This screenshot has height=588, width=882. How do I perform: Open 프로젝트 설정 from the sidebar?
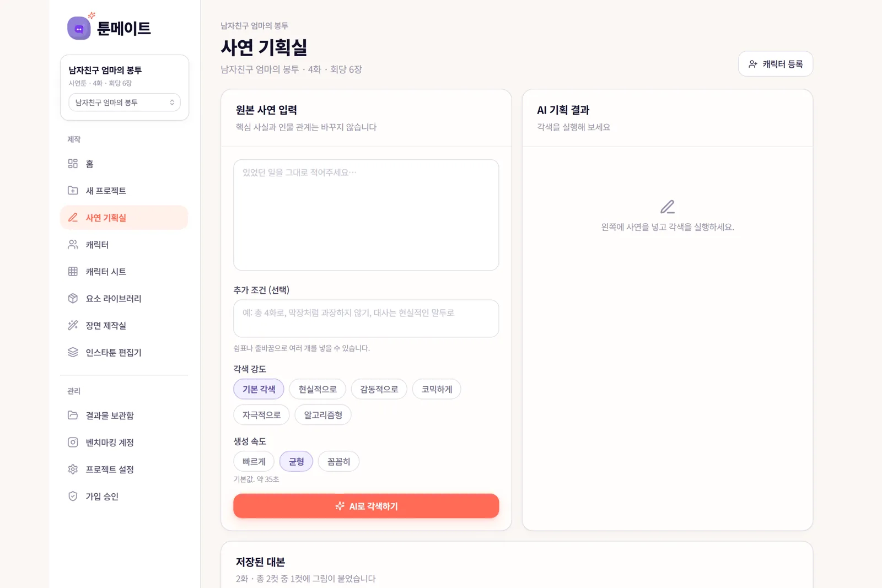pos(124,470)
